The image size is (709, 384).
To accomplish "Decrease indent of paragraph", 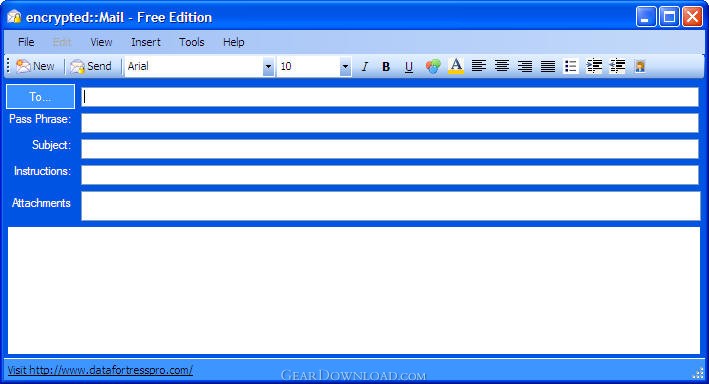I will (617, 66).
